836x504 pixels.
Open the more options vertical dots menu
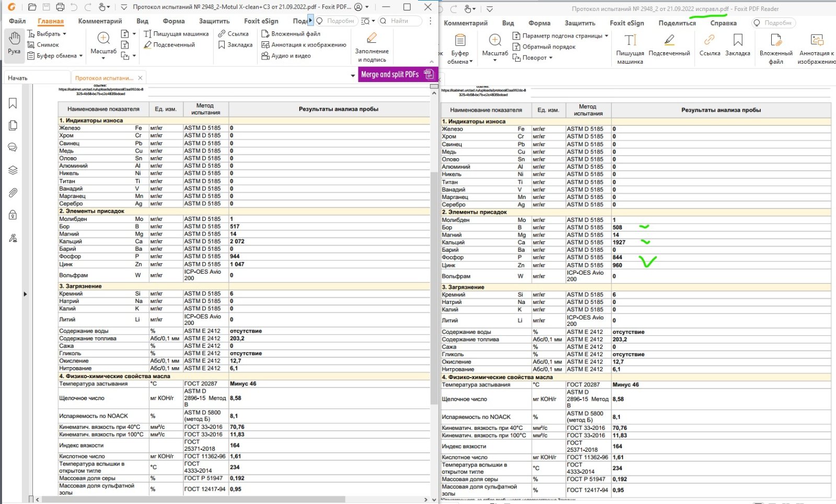pyautogui.click(x=430, y=21)
